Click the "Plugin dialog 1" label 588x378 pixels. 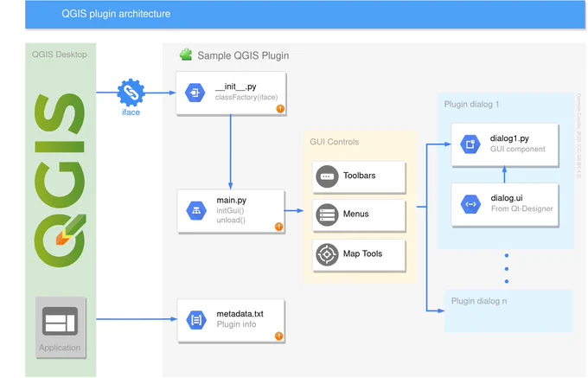[x=471, y=105]
